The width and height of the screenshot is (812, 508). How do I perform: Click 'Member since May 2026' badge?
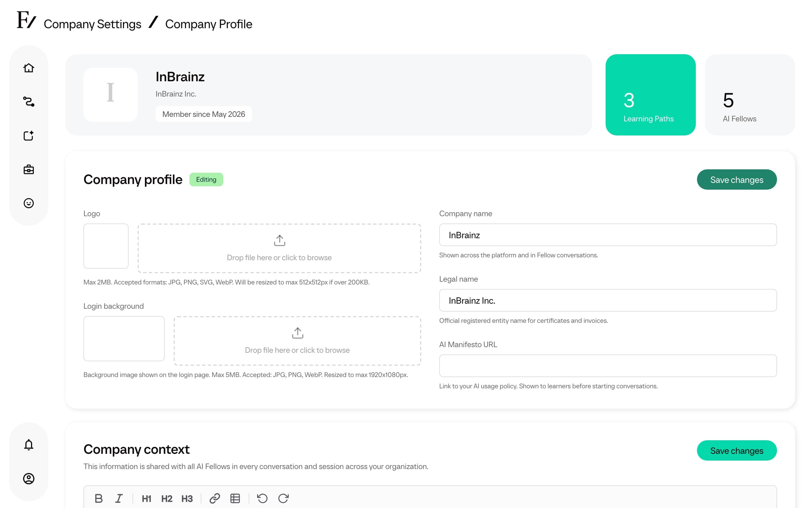[x=204, y=114]
